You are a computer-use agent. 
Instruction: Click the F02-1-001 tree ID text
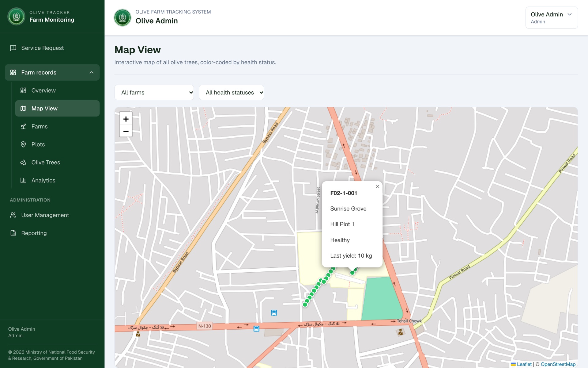click(344, 193)
